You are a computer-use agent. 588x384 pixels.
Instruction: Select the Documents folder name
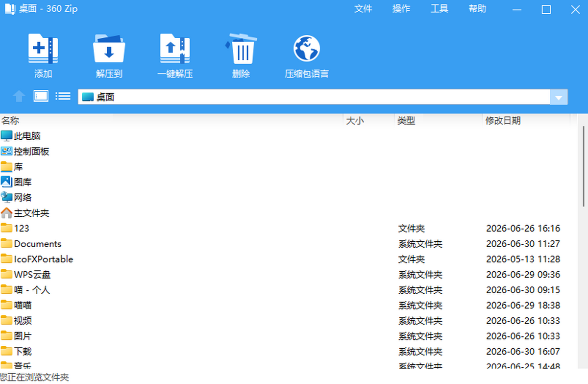pyautogui.click(x=38, y=244)
